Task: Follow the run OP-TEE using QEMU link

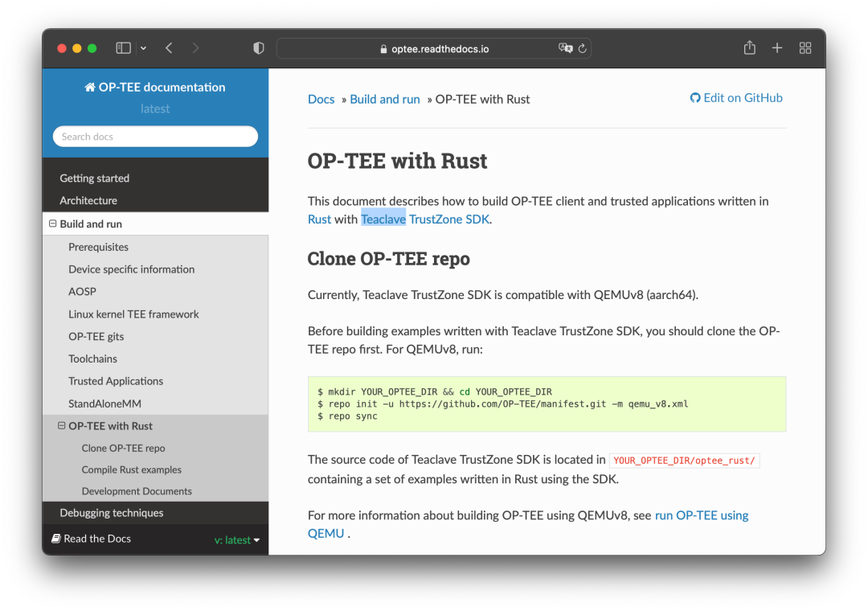Action: (x=702, y=515)
